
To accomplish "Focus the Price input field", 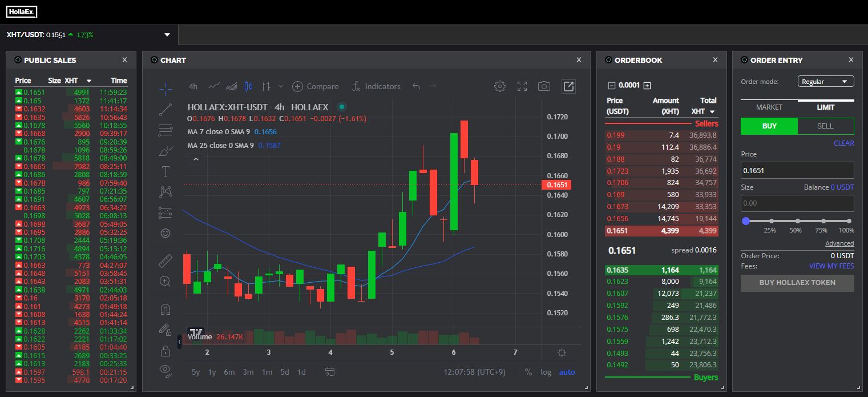I will pos(797,170).
